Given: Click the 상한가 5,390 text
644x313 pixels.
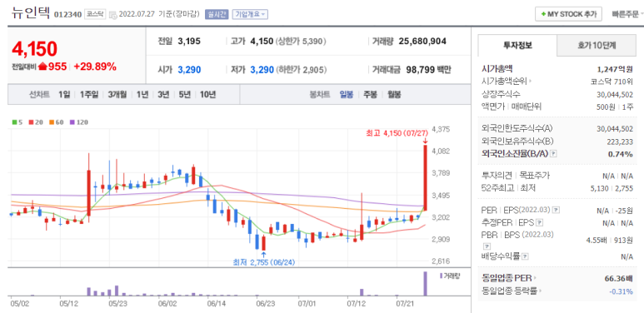Looking at the screenshot, I should [x=301, y=41].
